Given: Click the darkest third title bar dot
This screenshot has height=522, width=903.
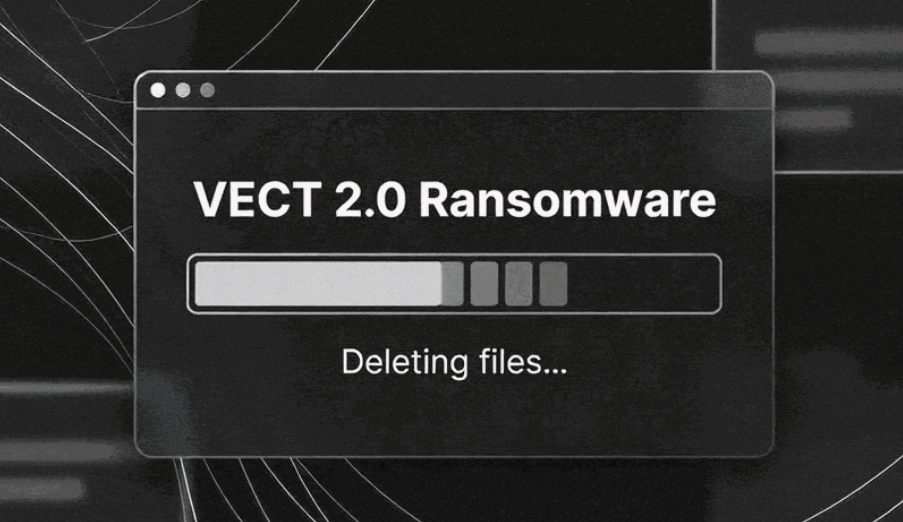Looking at the screenshot, I should click(207, 90).
